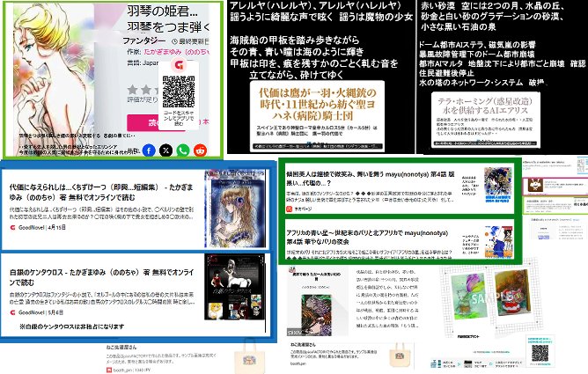Viewport: 588px width, 374px height.
Task: Click card テラ・ホーミング(惑星改造)
Action: pyautogui.click(x=485, y=119)
